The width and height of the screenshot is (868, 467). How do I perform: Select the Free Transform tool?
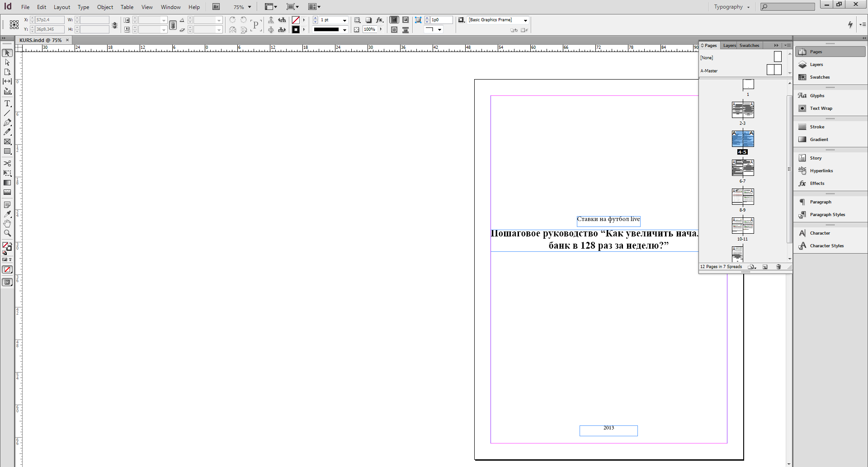point(7,173)
